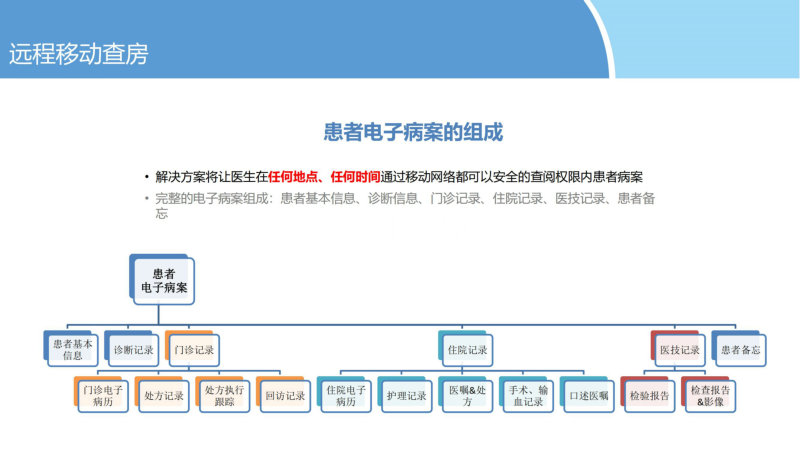The image size is (800, 450).
Task: Click the gray bullet starting 完整的电子病案组成
Action: [x=405, y=206]
